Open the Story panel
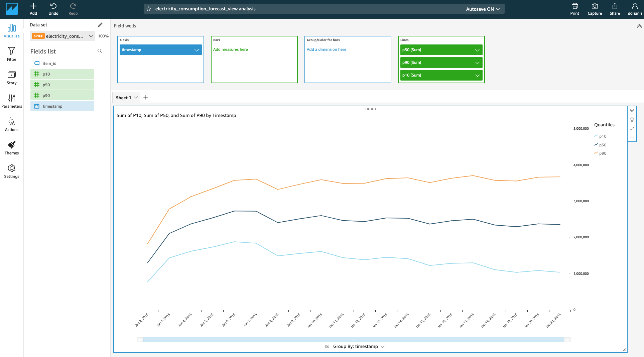644x357 pixels. click(x=12, y=78)
